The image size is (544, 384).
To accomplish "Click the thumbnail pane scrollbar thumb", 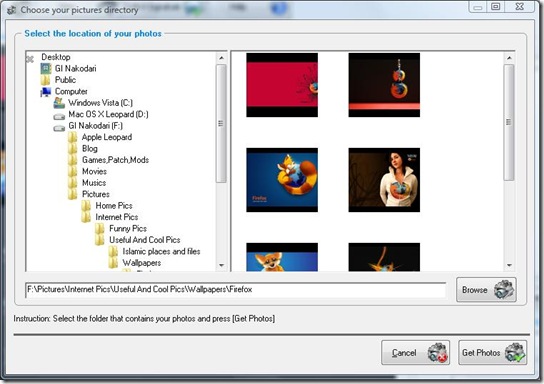I will coord(509,122).
